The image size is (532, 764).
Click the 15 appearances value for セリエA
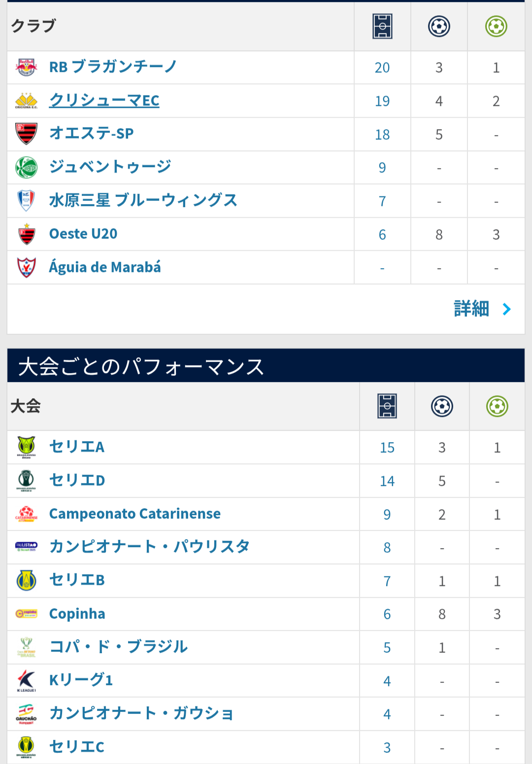pyautogui.click(x=387, y=448)
